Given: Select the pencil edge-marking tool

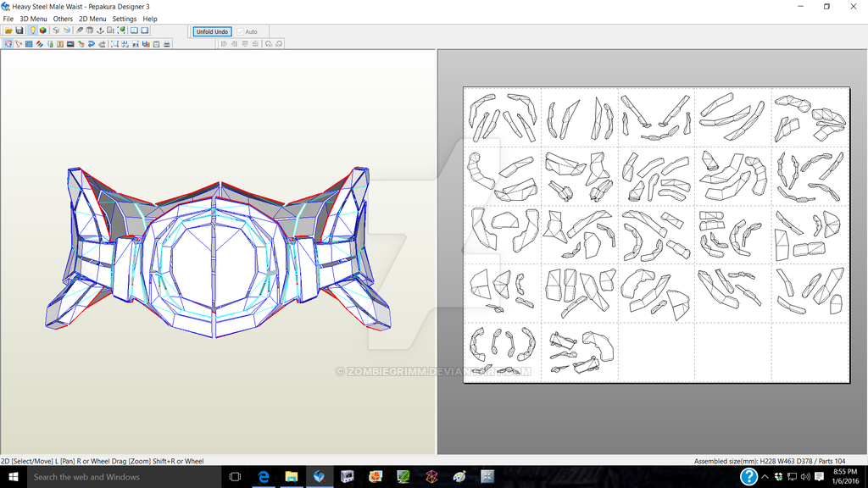Looking at the screenshot, I should [x=80, y=30].
